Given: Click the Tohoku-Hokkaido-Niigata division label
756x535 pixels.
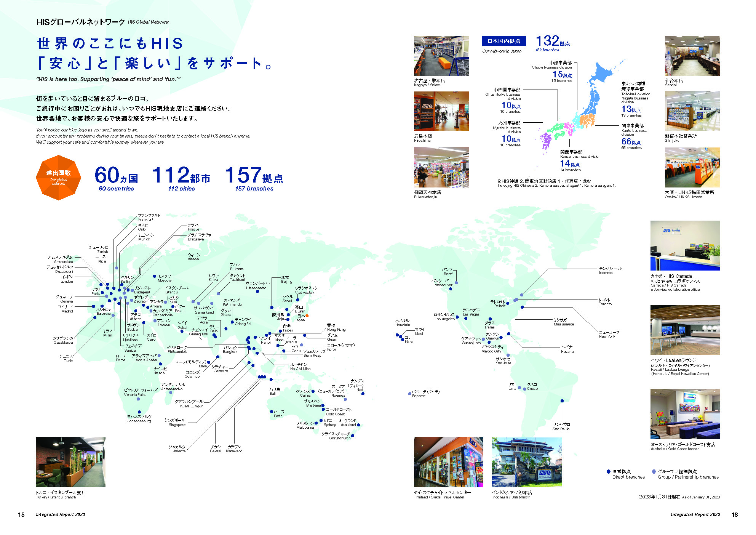Looking at the screenshot, I should coord(636,93).
